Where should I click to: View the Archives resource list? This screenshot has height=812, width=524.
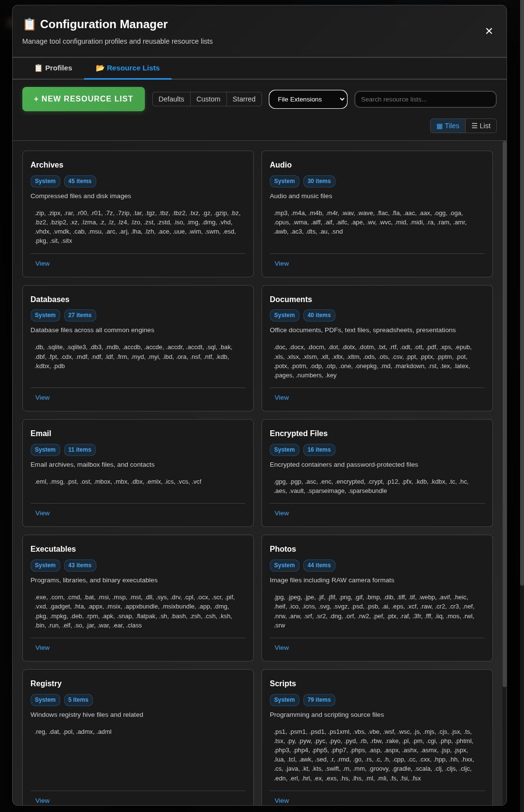click(x=42, y=263)
